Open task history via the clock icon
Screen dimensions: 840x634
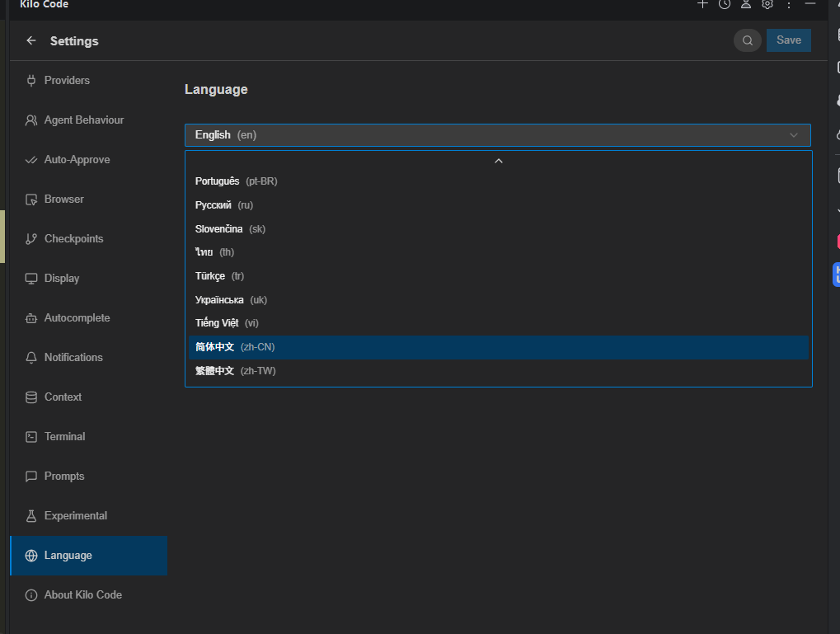(x=724, y=5)
